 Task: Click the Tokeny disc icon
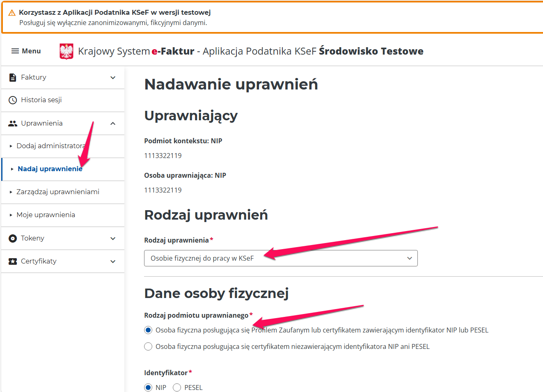pos(13,238)
